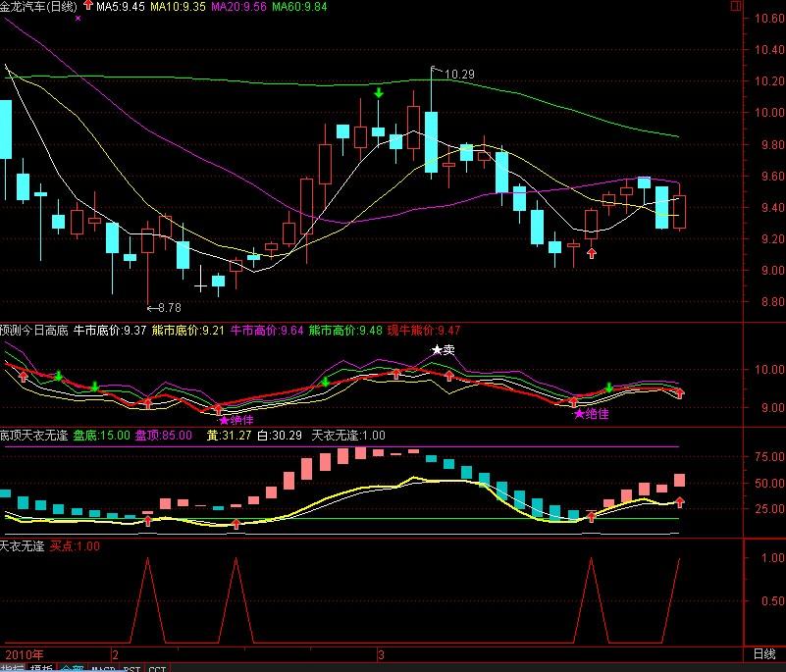
Task: Click the 金龙汽车(日线) chart title
Action: click(39, 7)
